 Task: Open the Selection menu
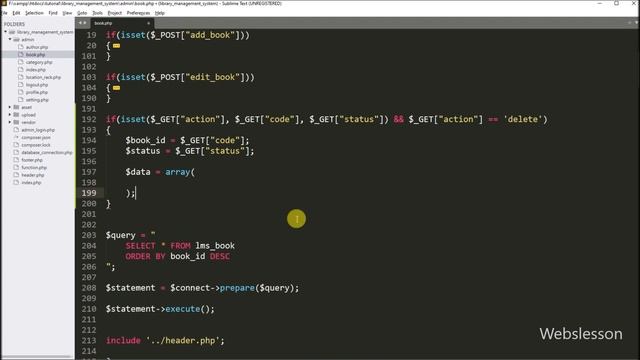coord(34,13)
